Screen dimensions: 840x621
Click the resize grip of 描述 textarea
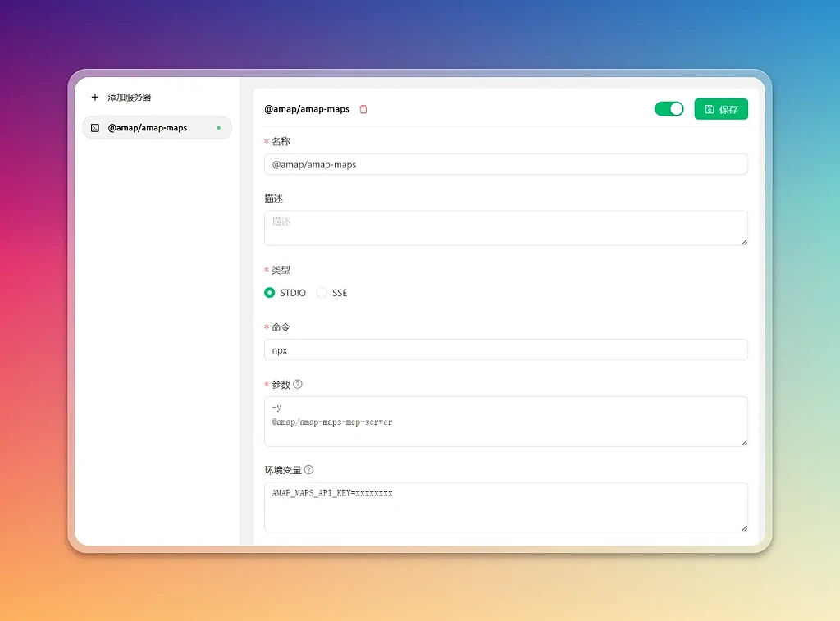tap(744, 242)
